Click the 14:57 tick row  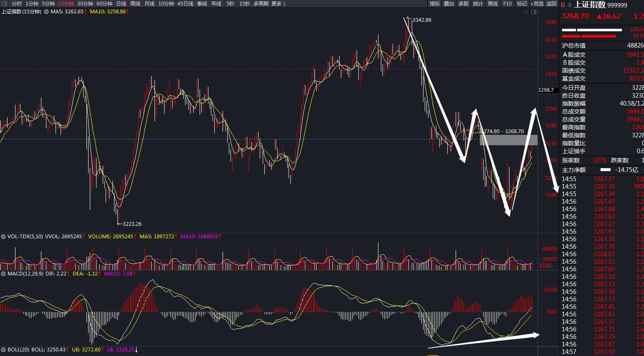(x=601, y=352)
